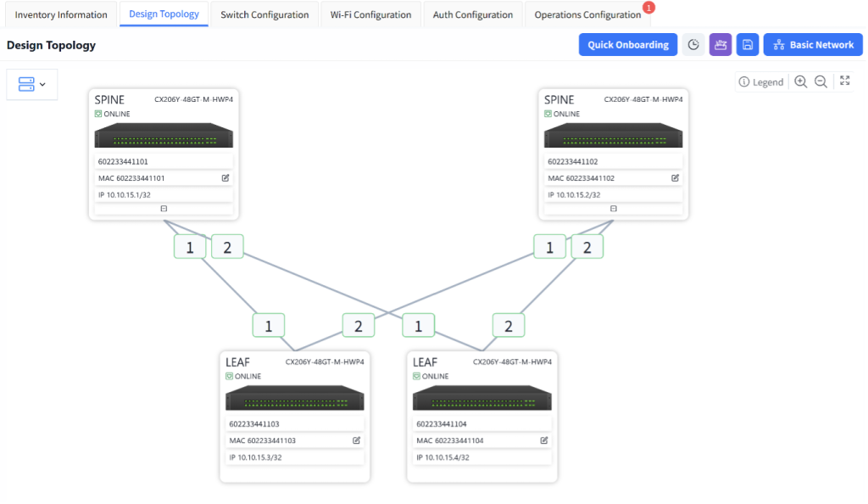Viewport: 868px width, 504px height.
Task: Zoom out of the topology canvas
Action: tap(821, 82)
